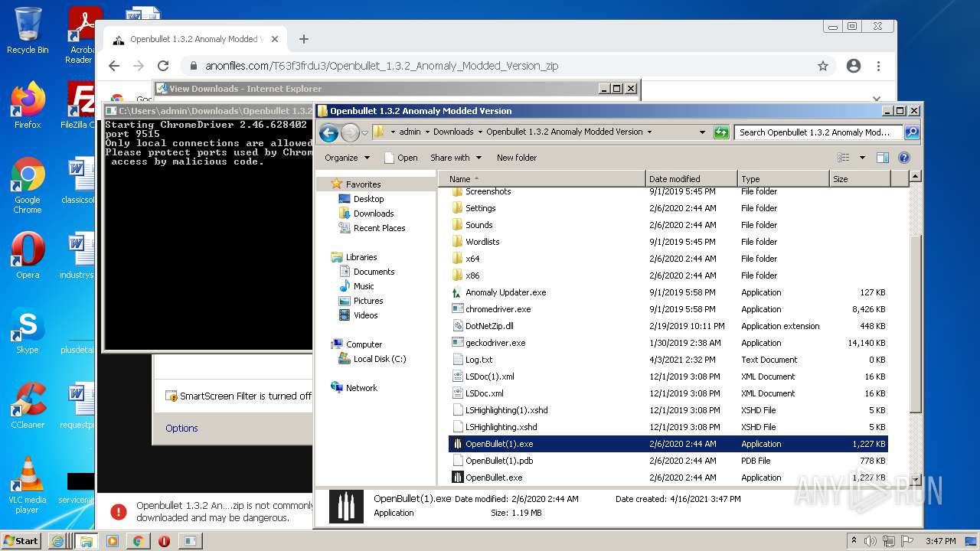
Task: Click the Chrome reload page icon
Action: coord(163,66)
